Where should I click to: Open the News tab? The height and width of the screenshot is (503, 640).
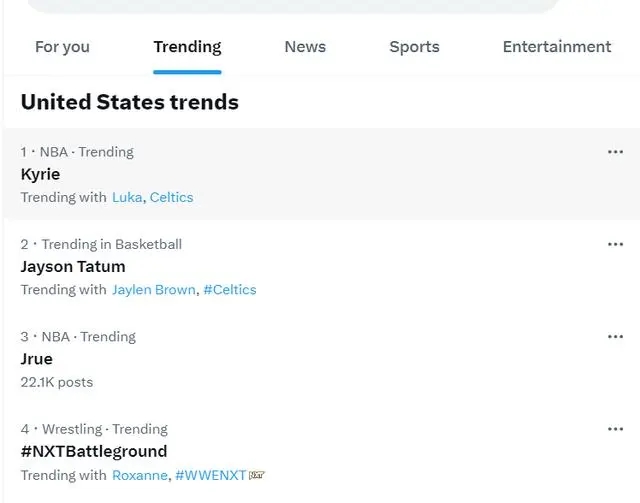(x=305, y=47)
